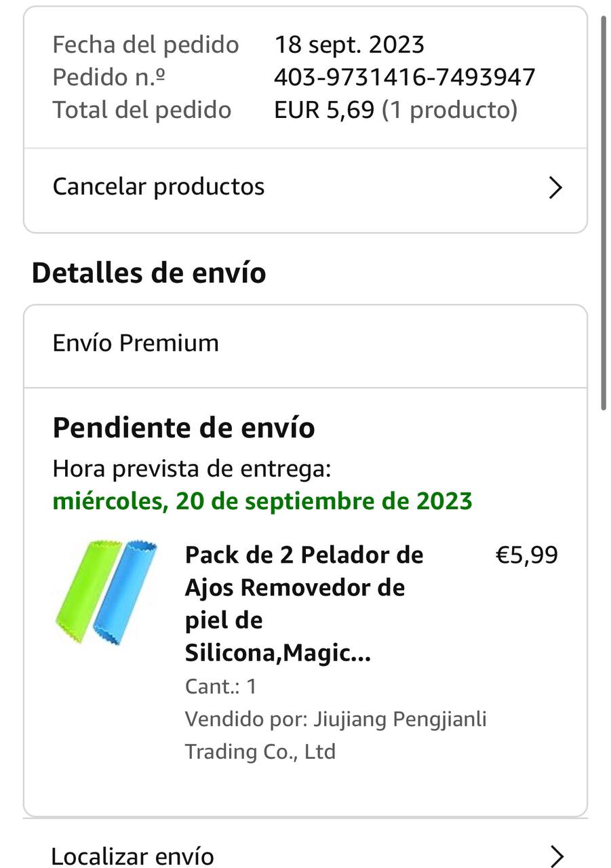This screenshot has height=868, width=611.
Task: Click the chevron arrow next to Localizar envío
Action: click(555, 856)
